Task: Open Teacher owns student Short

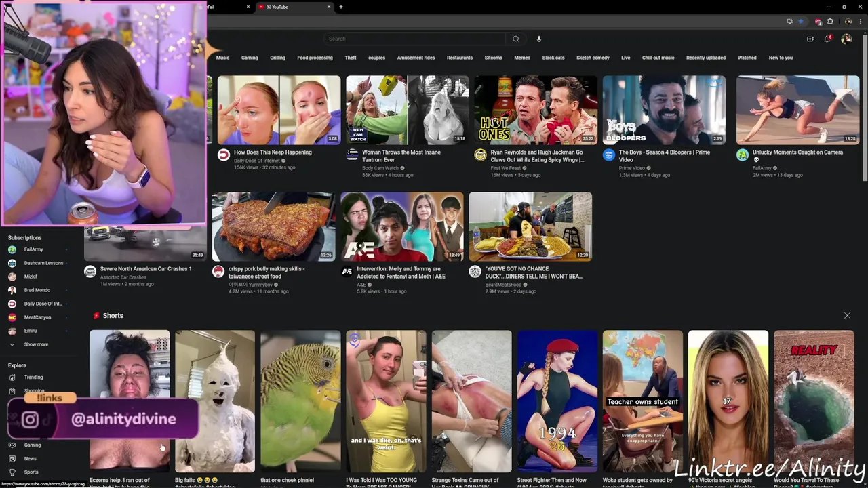Action: (643, 401)
